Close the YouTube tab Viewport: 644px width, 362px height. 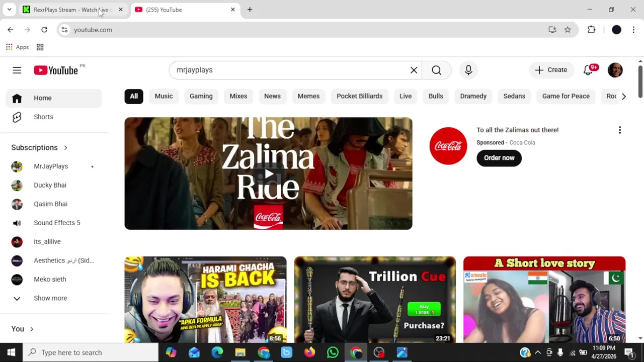[x=232, y=10]
